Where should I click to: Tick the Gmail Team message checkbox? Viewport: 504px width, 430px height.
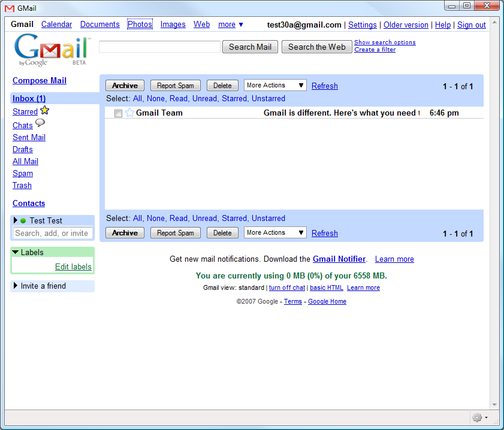tap(118, 113)
